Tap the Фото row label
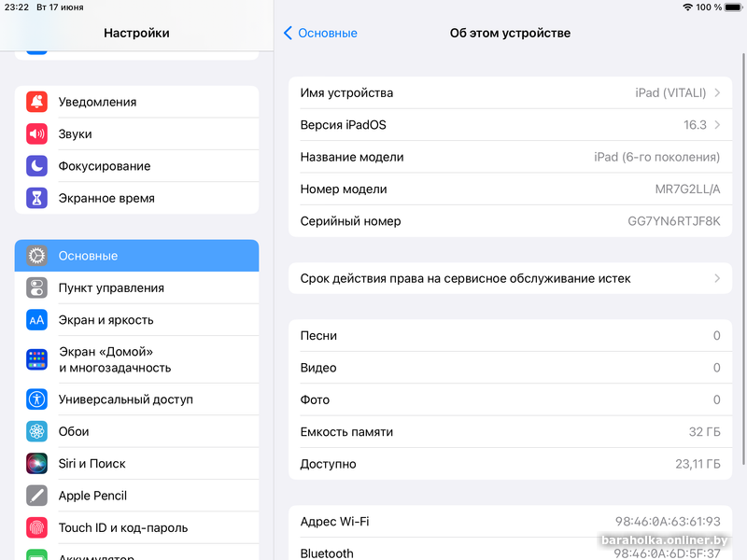 pyautogui.click(x=315, y=400)
